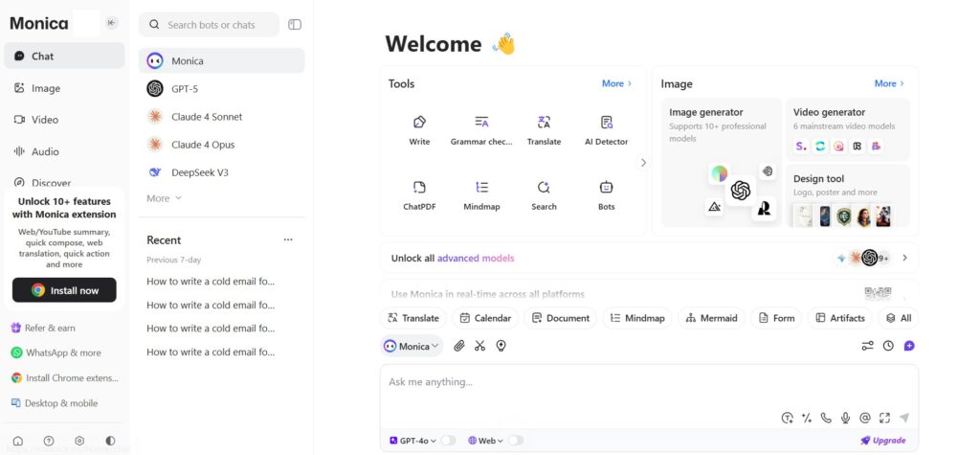980x455 pixels.
Task: Open the help question mark icon
Action: (49, 441)
